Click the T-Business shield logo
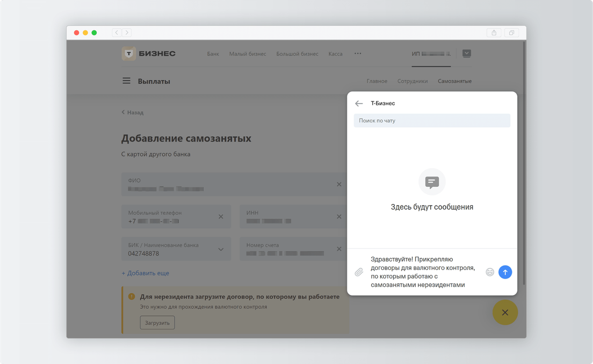This screenshot has height=364, width=593. [128, 54]
